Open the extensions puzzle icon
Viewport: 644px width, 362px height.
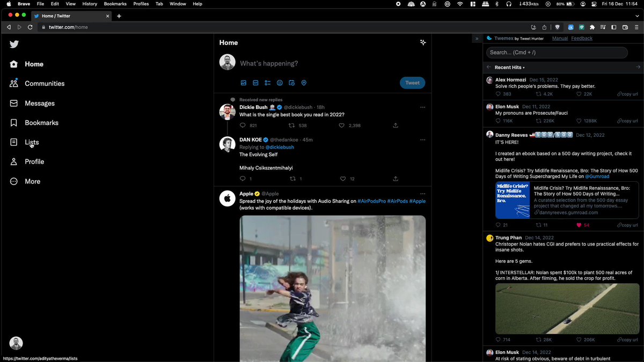click(592, 27)
